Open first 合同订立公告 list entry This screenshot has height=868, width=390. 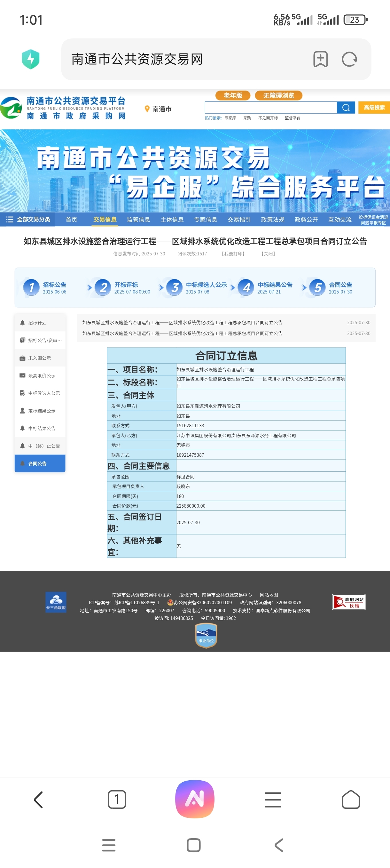[x=183, y=323]
